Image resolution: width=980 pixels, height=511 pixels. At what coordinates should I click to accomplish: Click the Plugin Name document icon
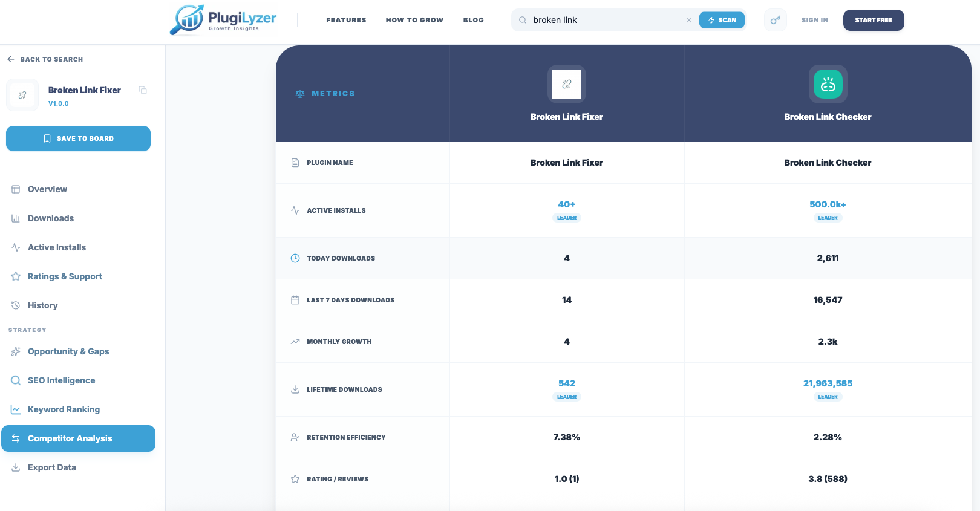295,163
